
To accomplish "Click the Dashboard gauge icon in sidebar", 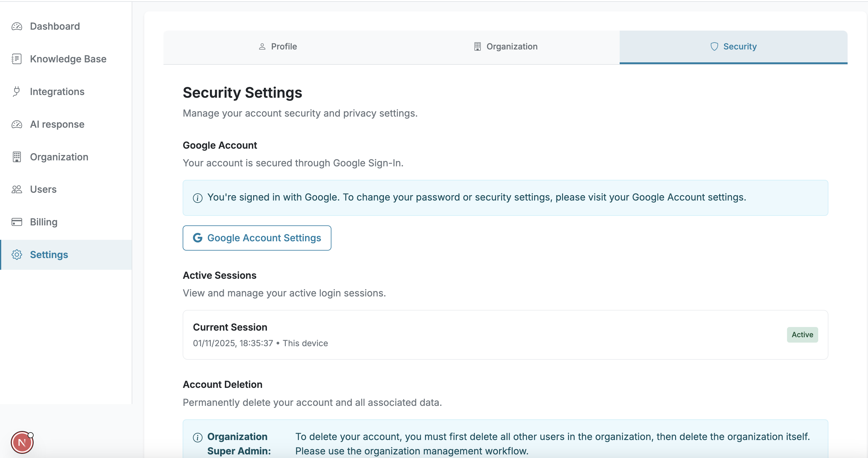I will [16, 26].
